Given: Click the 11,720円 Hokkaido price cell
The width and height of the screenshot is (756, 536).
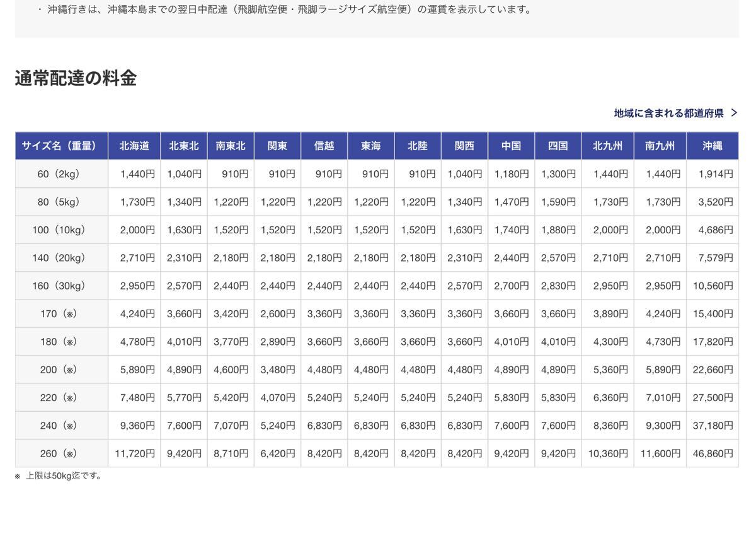Looking at the screenshot, I should (135, 453).
